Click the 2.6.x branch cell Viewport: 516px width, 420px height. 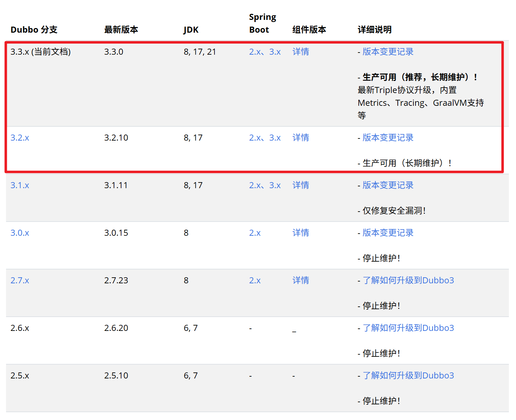(x=20, y=328)
